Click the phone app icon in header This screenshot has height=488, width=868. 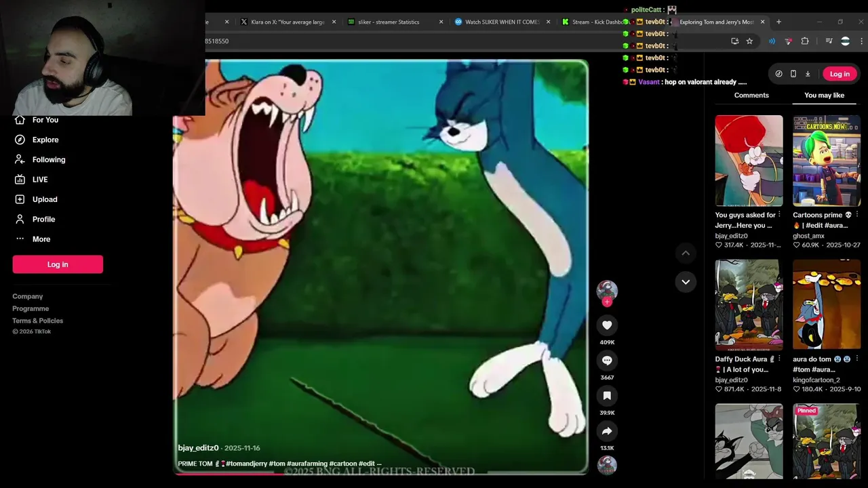tap(793, 74)
